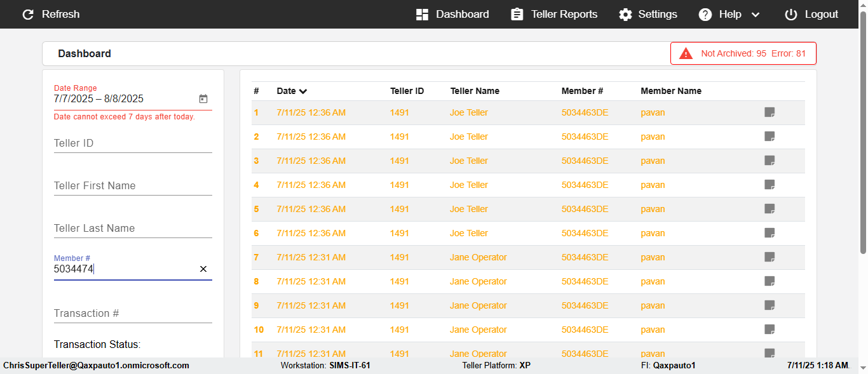Open Teller Reports from the navigation
Image resolution: width=868 pixels, height=374 pixels.
tap(554, 14)
